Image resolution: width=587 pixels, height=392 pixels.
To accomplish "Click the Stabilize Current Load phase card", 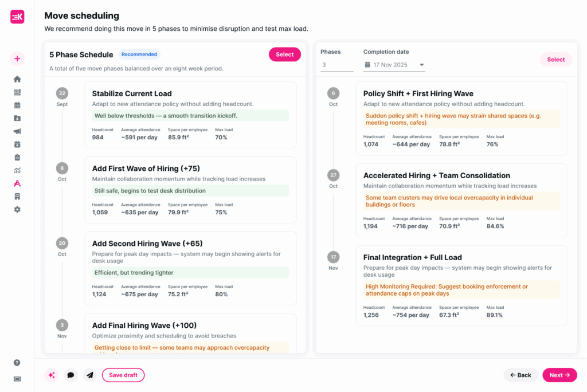I will (x=190, y=114).
